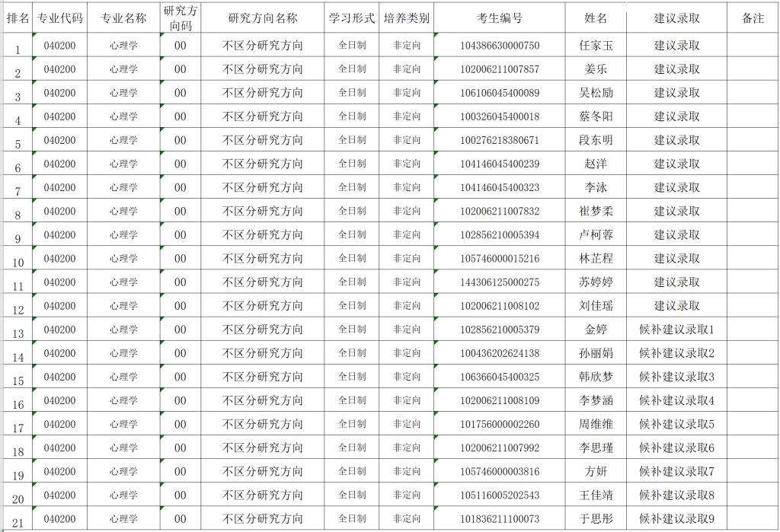Select the 考生编号 header cell
Image resolution: width=780 pixels, height=532 pixels.
point(500,18)
